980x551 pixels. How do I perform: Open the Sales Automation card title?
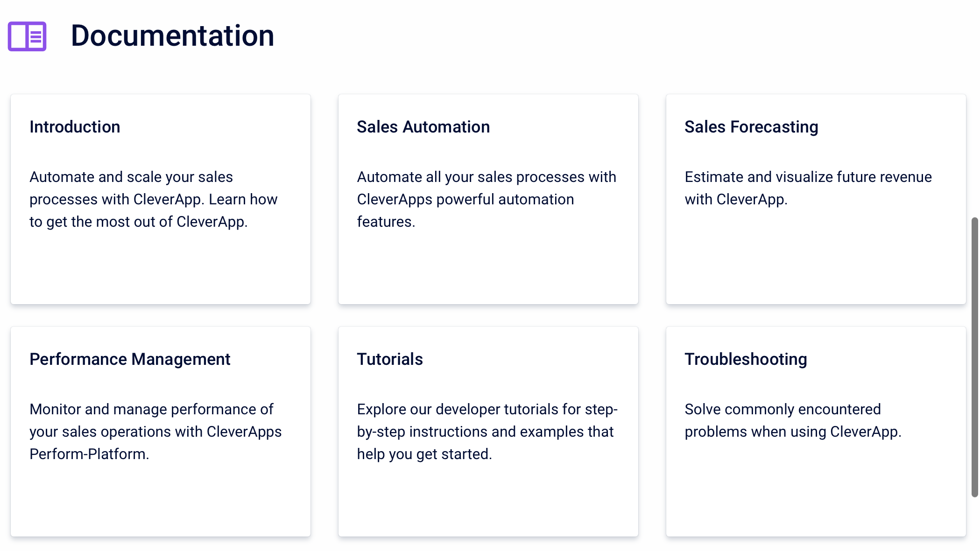[x=423, y=127]
